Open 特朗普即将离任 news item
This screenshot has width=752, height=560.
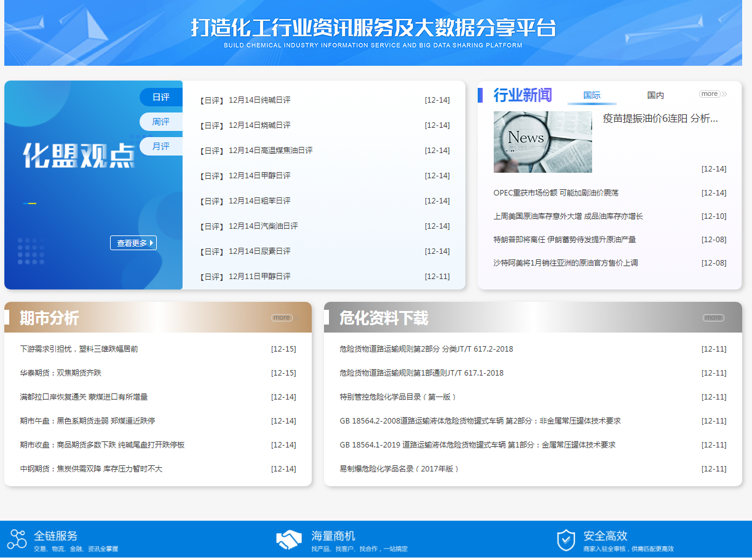click(x=564, y=240)
